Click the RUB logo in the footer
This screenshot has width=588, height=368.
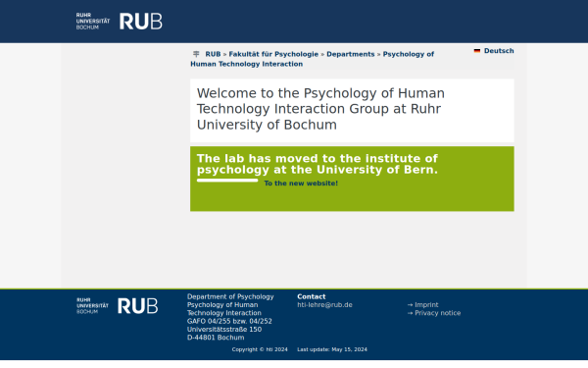[x=117, y=305]
